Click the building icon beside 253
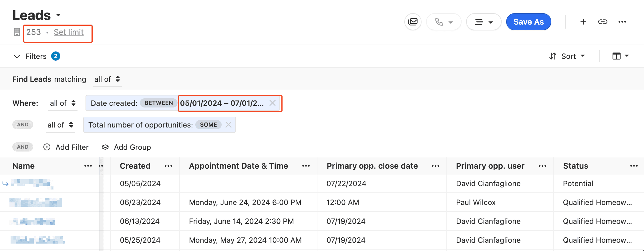 pos(17,32)
